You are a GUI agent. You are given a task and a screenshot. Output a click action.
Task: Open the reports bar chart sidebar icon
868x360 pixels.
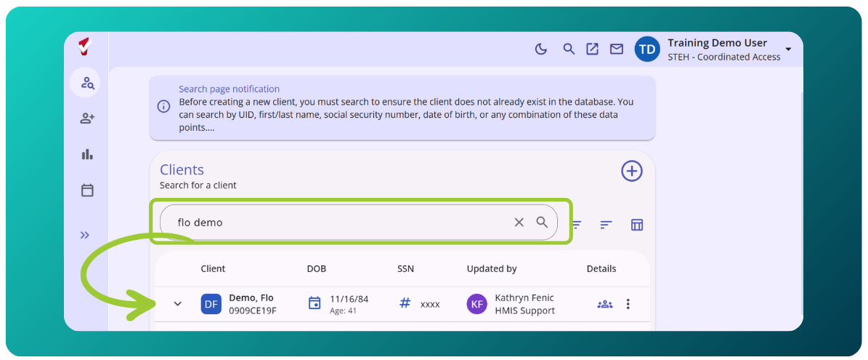click(x=87, y=154)
